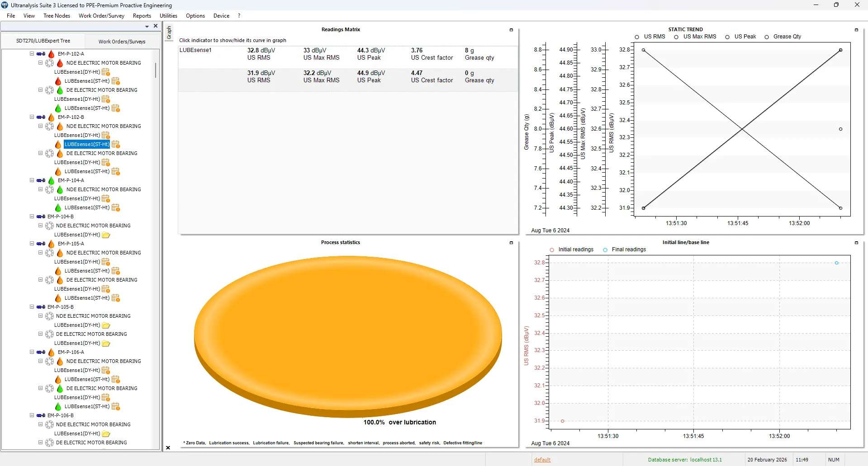Image resolution: width=868 pixels, height=466 pixels.
Task: Click the pump icon beside EM-P-106-B
Action: 41,415
